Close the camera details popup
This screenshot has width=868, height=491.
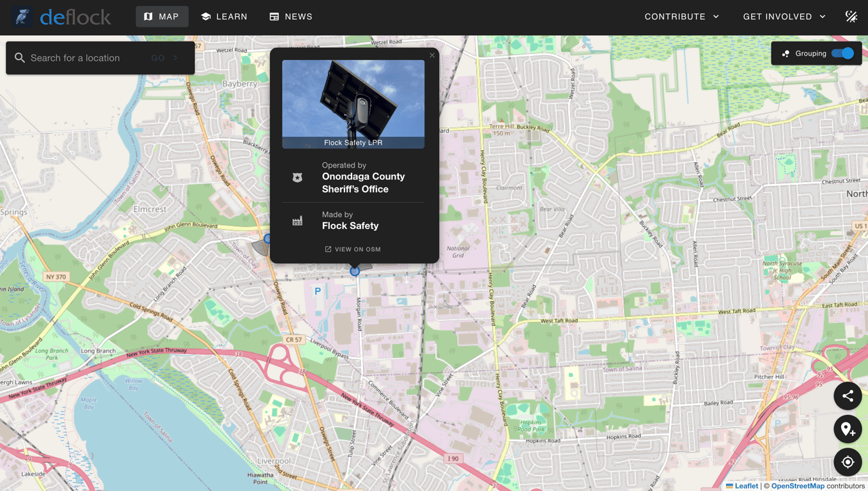click(432, 55)
